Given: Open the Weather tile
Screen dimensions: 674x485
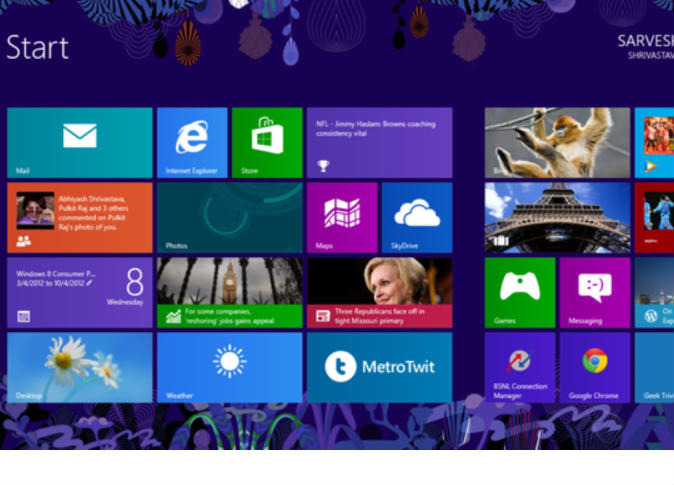Looking at the screenshot, I should click(229, 367).
